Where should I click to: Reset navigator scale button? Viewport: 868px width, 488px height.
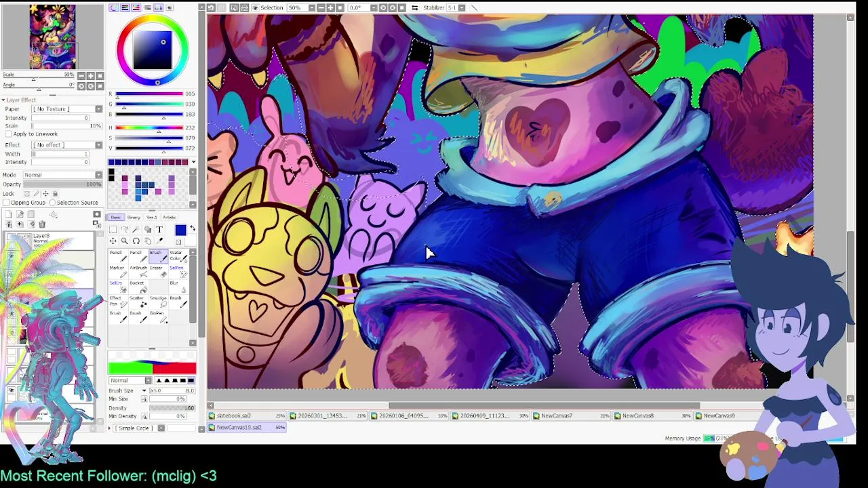click(100, 76)
